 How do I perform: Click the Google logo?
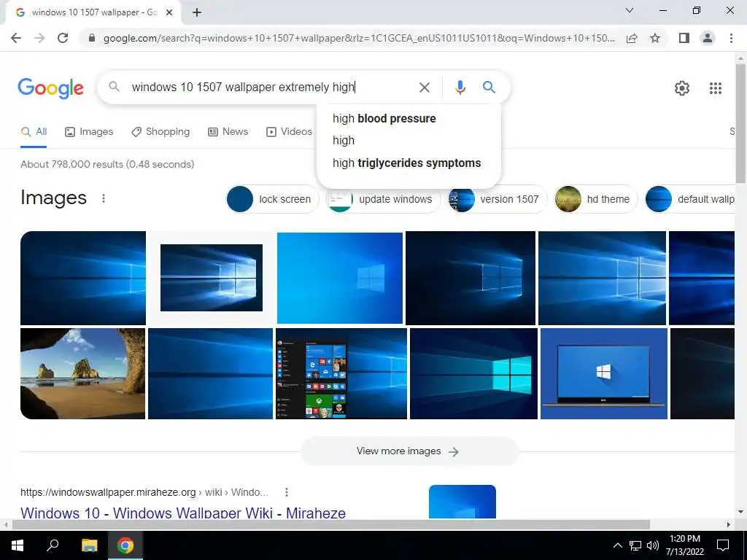(50, 88)
